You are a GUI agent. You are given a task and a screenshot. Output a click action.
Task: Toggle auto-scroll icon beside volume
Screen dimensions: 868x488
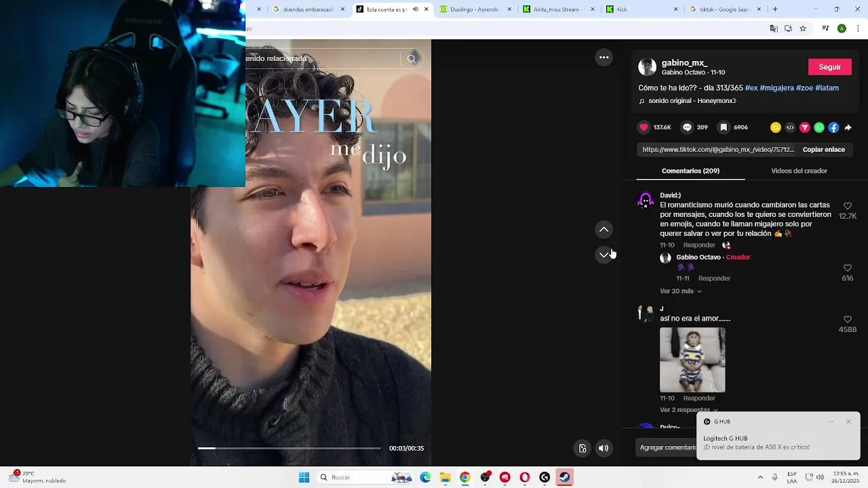pos(582,448)
